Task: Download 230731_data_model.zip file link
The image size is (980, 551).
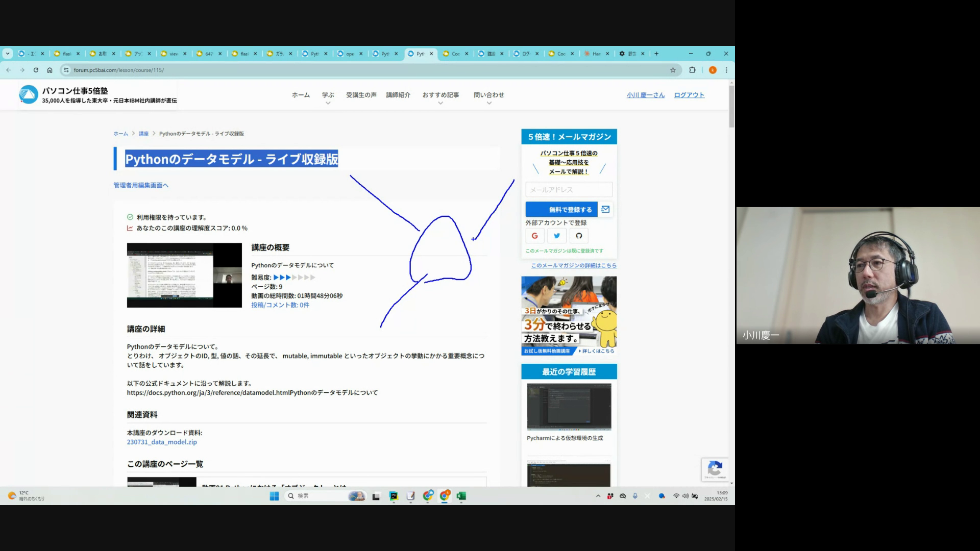Action: pos(162,442)
